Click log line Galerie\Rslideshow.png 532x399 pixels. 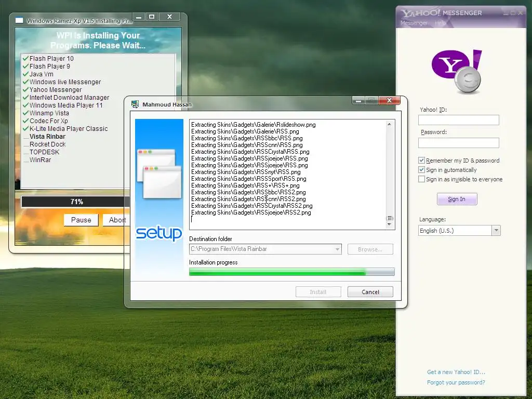(254, 125)
